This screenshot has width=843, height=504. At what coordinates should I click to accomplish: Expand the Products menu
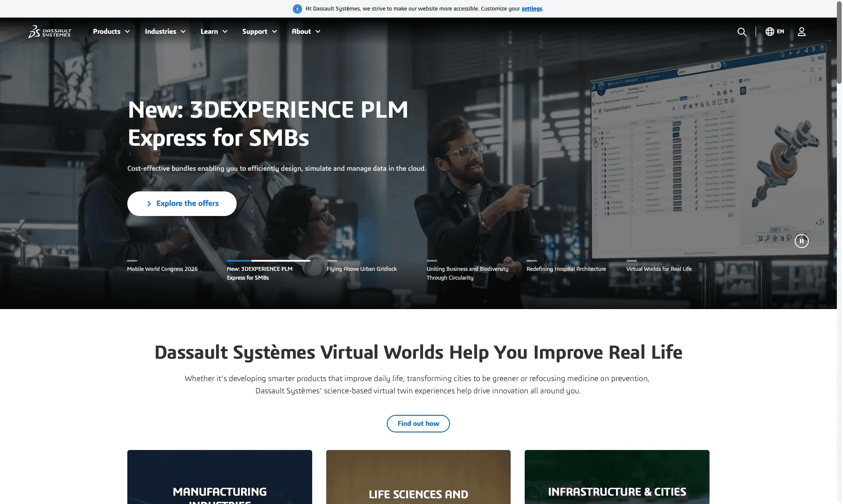coord(111,31)
